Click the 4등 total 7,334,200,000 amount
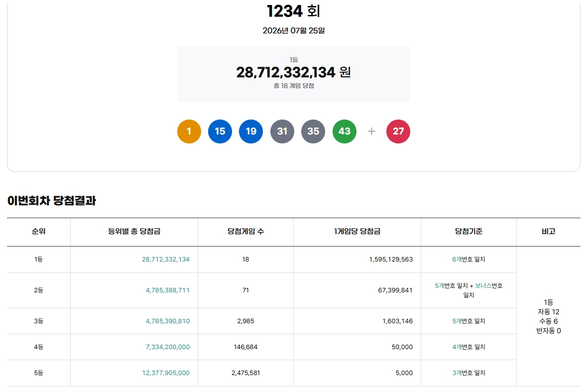588x390 pixels. [168, 347]
